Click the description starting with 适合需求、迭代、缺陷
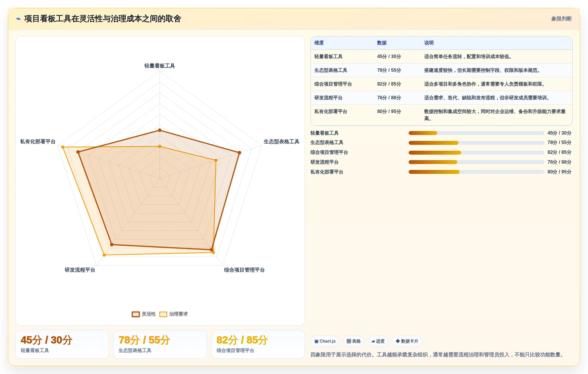588x374 pixels. (x=487, y=98)
